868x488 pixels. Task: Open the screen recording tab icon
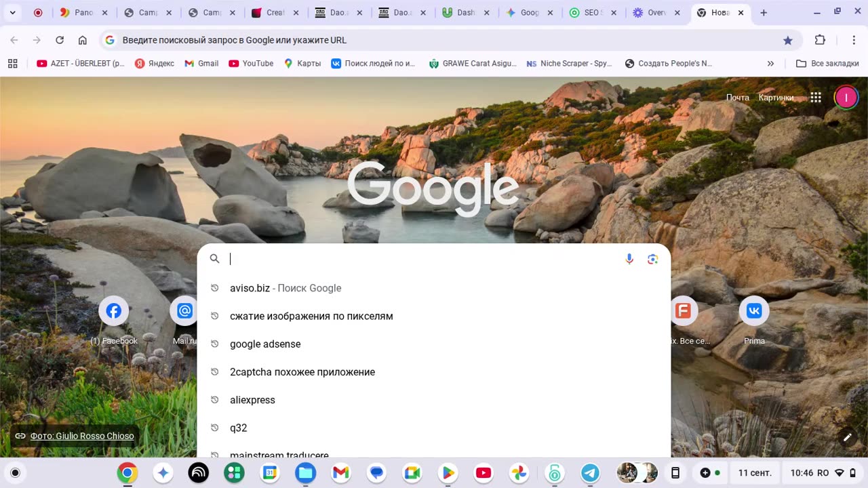pos(38,12)
